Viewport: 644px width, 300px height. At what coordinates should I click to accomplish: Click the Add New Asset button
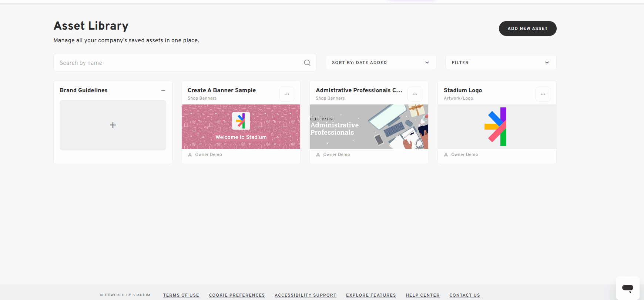(527, 29)
